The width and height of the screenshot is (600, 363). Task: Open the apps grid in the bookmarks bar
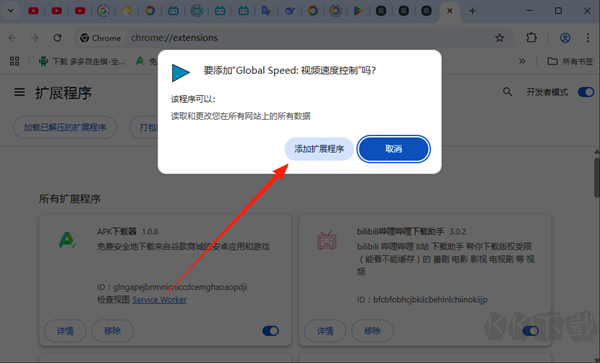(15, 61)
